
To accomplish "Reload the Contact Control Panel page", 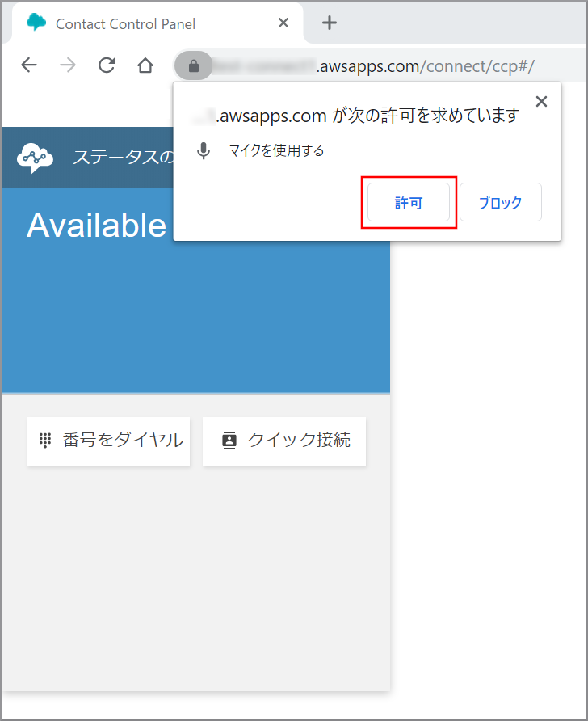I will (107, 65).
